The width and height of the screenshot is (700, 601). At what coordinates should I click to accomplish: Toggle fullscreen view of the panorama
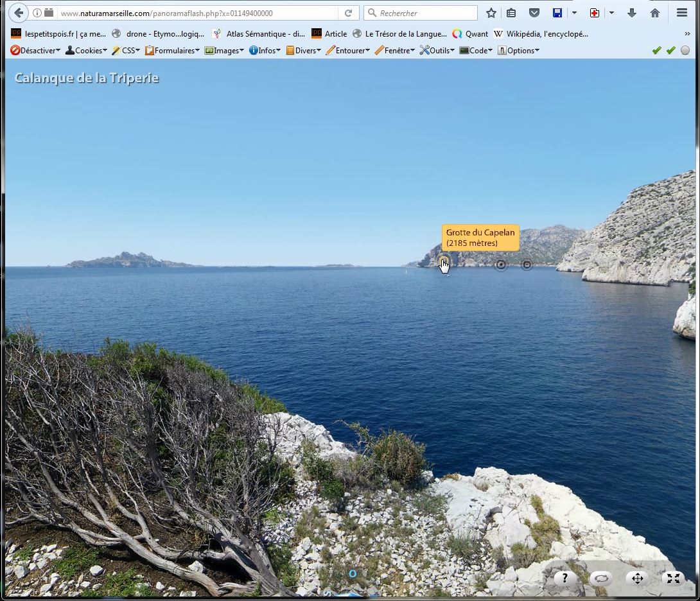pyautogui.click(x=673, y=578)
